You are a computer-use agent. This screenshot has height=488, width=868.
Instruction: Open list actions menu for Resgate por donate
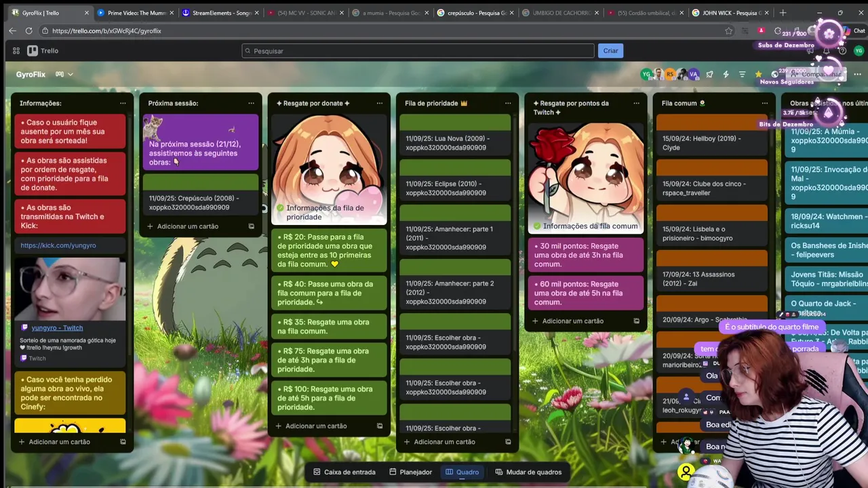379,103
